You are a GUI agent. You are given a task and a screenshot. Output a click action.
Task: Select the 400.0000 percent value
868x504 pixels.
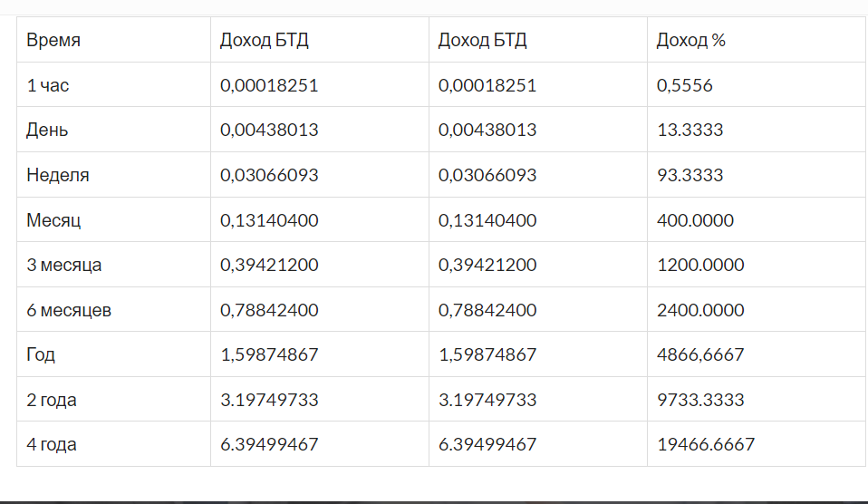pyautogui.click(x=695, y=220)
